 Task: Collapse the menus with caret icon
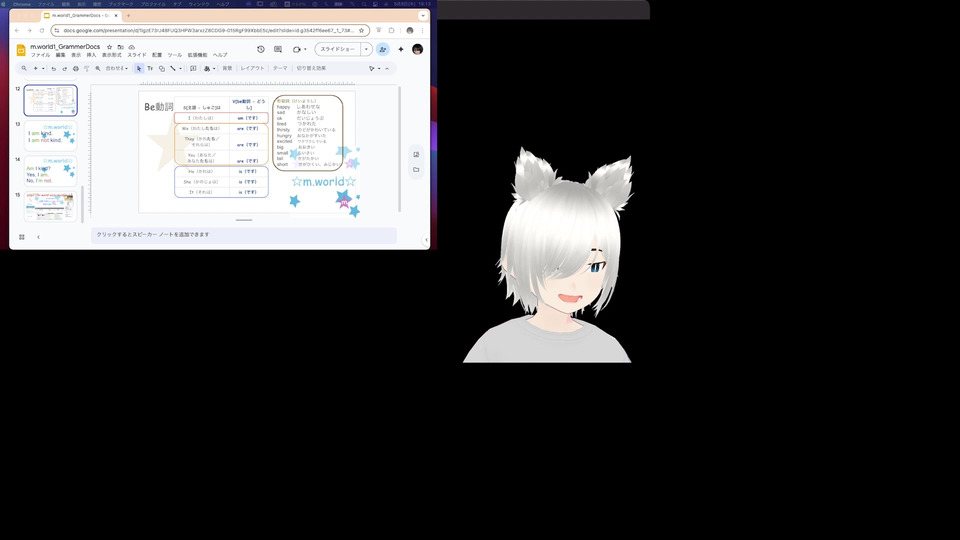[x=387, y=69]
